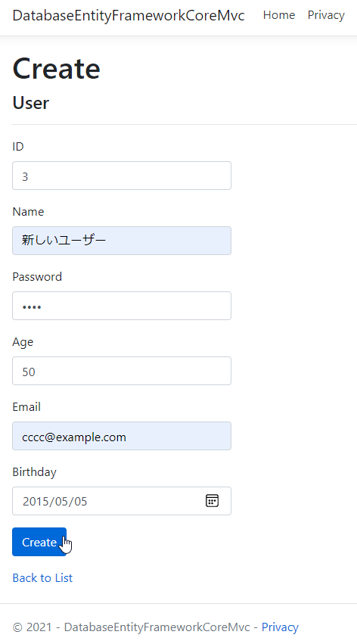Click the Email field with cccc@example.com
This screenshot has height=644, width=357.
point(122,436)
